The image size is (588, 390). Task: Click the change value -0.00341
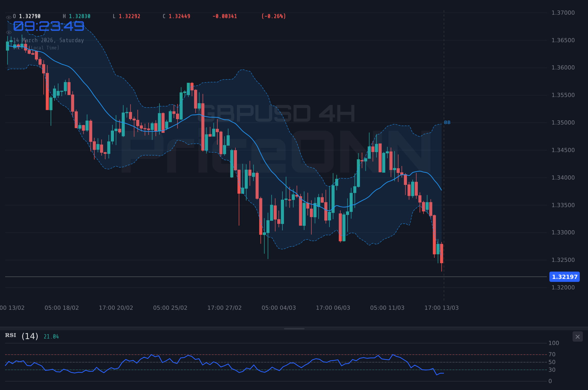click(225, 16)
